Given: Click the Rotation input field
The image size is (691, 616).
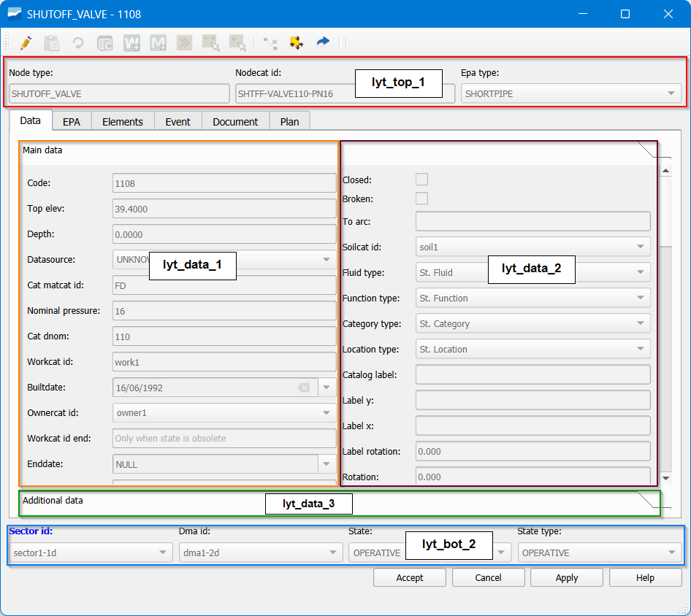Looking at the screenshot, I should coord(532,476).
